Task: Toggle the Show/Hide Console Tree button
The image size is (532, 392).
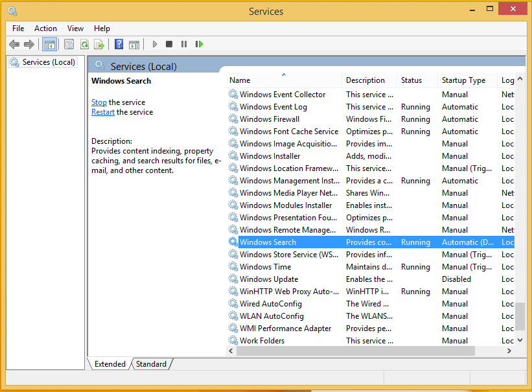Action: pyautogui.click(x=49, y=44)
